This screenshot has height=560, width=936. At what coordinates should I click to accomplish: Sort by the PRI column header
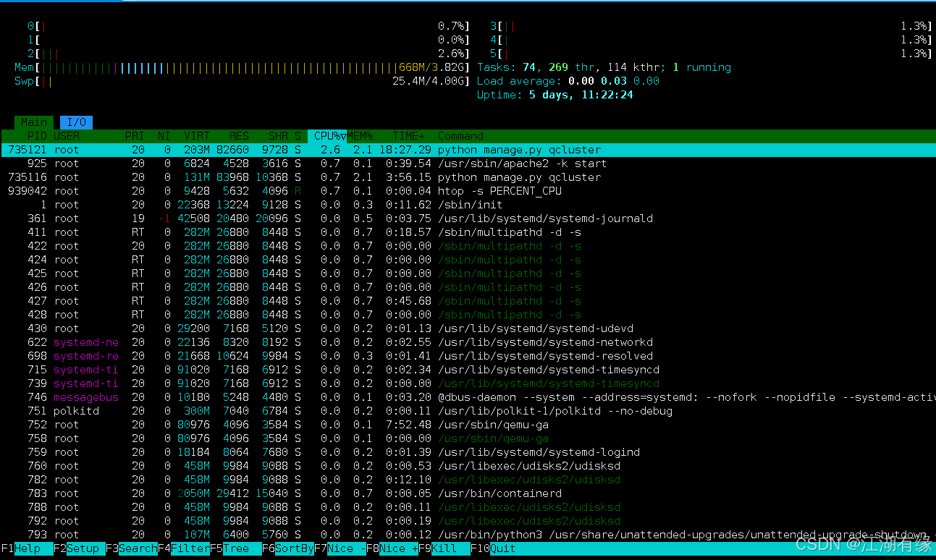[x=135, y=136]
